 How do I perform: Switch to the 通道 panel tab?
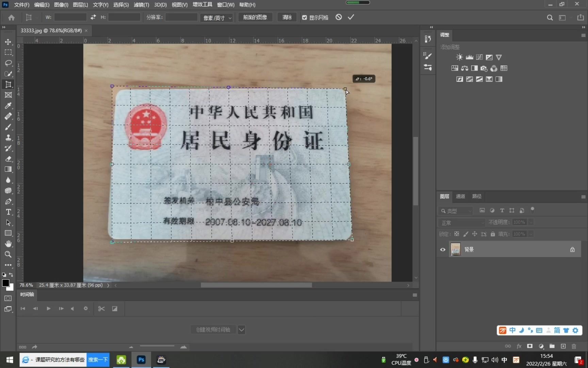460,196
